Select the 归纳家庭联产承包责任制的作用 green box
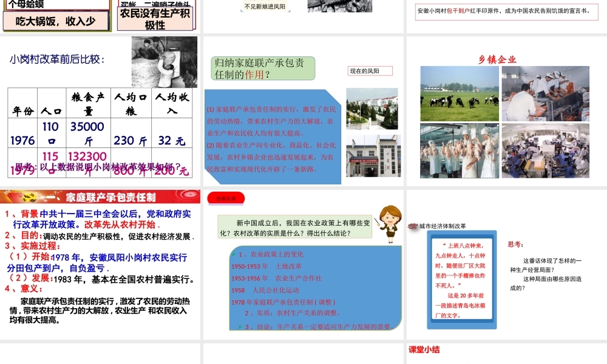Viewport: 607px width, 364px height. click(x=263, y=69)
